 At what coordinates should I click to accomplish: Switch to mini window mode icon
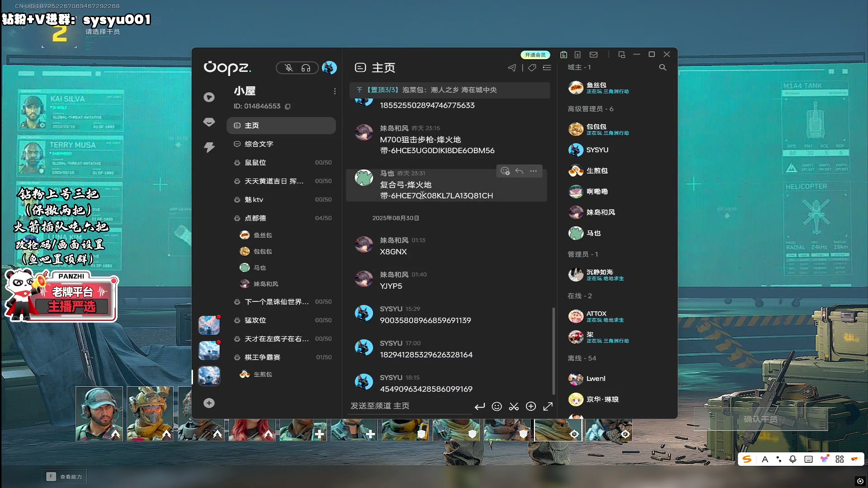tap(622, 55)
